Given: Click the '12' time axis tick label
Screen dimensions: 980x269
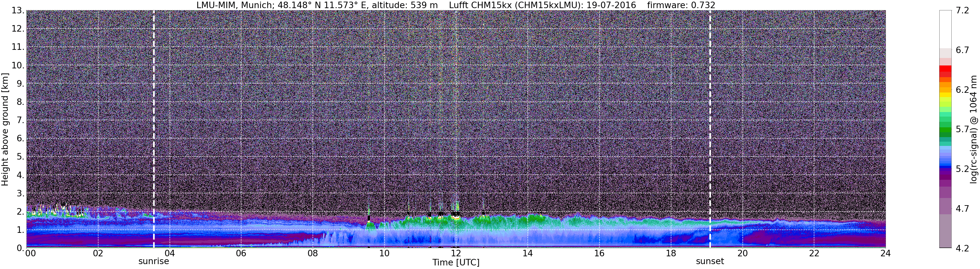Looking at the screenshot, I should pos(456,253).
